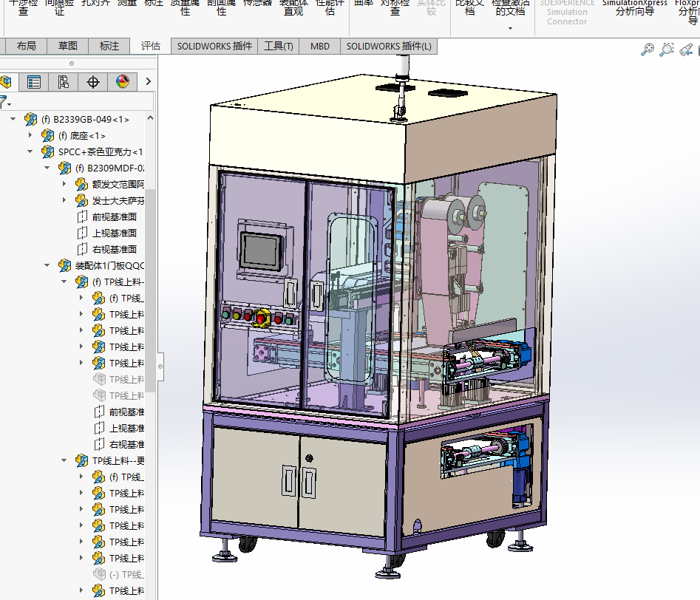
Task: Expand the 底座<1> component node
Action: [x=30, y=135]
